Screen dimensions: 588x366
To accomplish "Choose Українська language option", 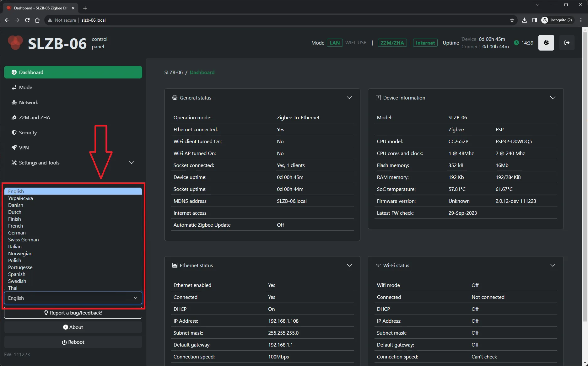I will point(20,198).
